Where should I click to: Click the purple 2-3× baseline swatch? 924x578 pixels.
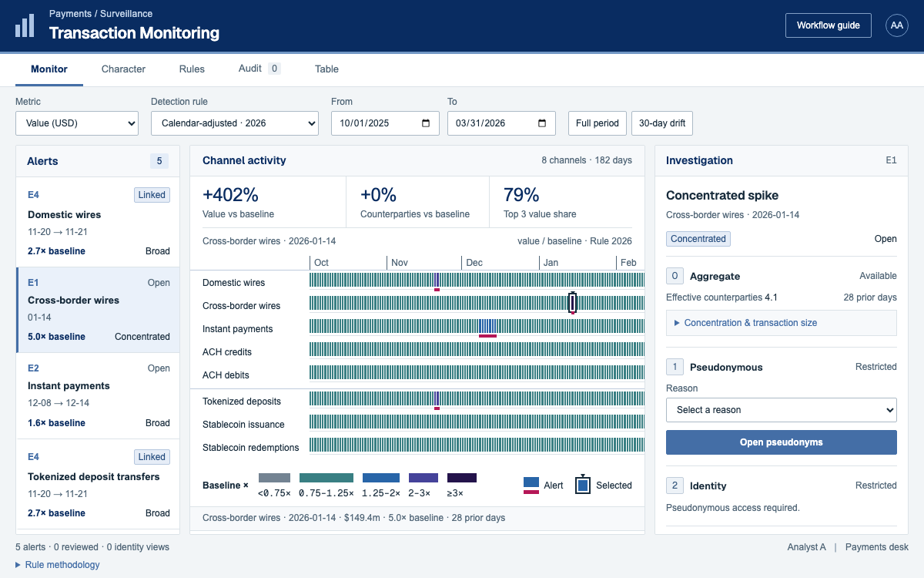pyautogui.click(x=423, y=478)
